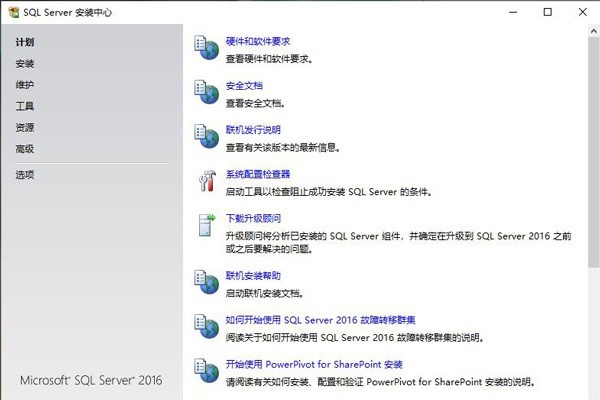600x400 pixels.
Task: Click the scrollbar's up arrow
Action: pos(594,31)
